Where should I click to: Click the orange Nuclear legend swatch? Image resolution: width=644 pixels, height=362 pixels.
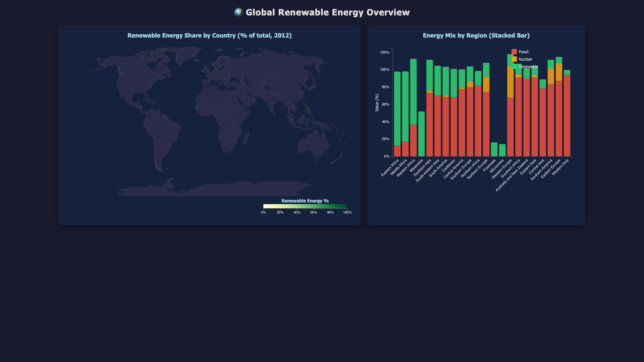(514, 59)
